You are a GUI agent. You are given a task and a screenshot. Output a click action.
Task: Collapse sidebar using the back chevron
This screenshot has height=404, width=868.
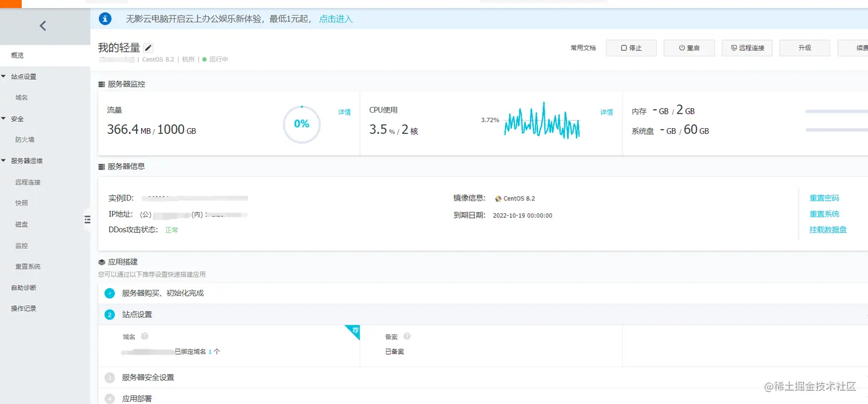click(42, 25)
